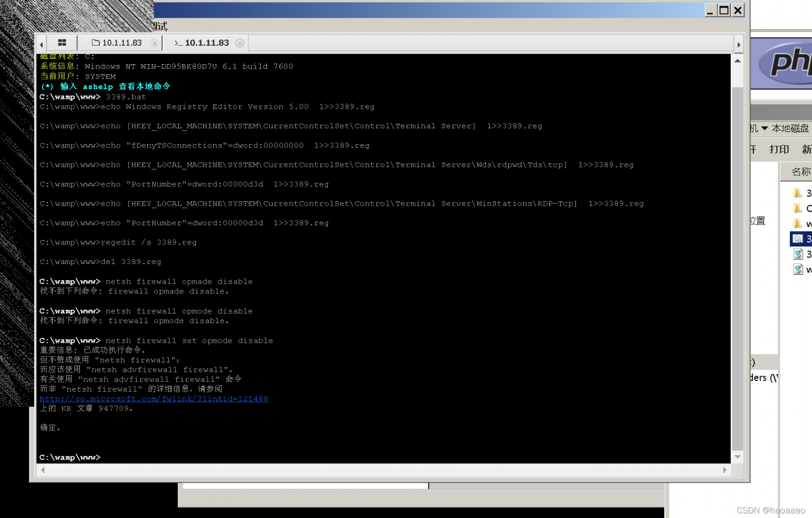Click the '确定。' output line
Viewport: 812px width, 518px height.
(51, 428)
